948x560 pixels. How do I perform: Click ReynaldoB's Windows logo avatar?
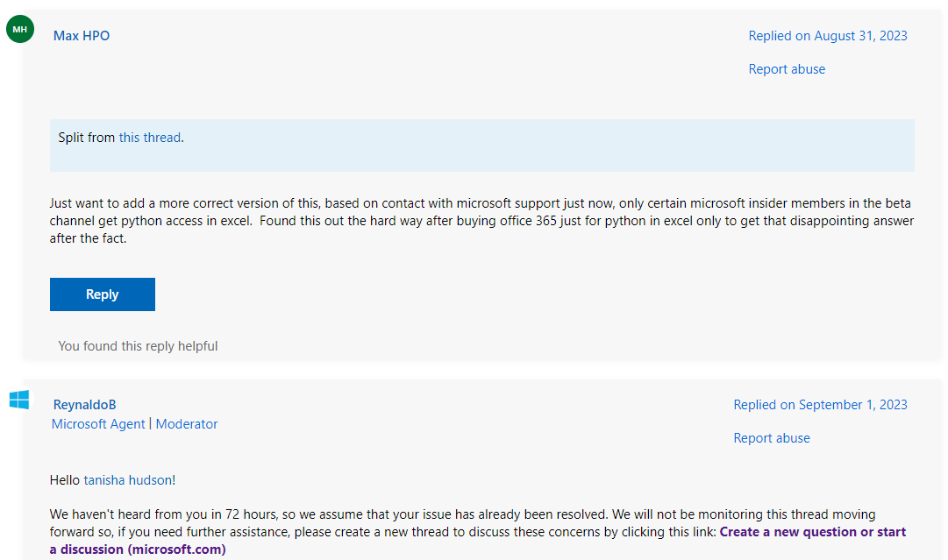(x=19, y=400)
